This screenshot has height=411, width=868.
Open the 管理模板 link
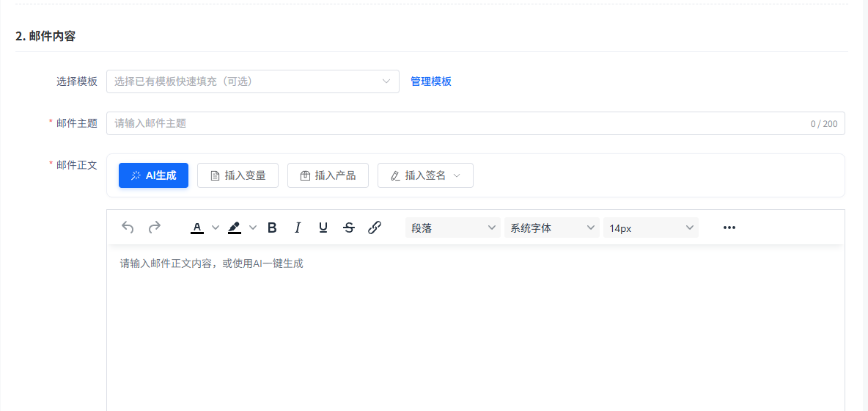[431, 81]
